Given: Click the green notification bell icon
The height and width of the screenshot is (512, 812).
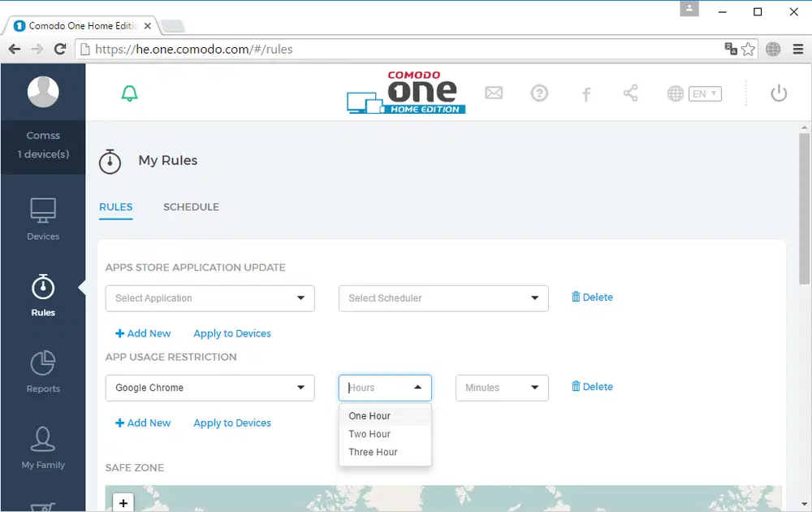Looking at the screenshot, I should tap(129, 93).
